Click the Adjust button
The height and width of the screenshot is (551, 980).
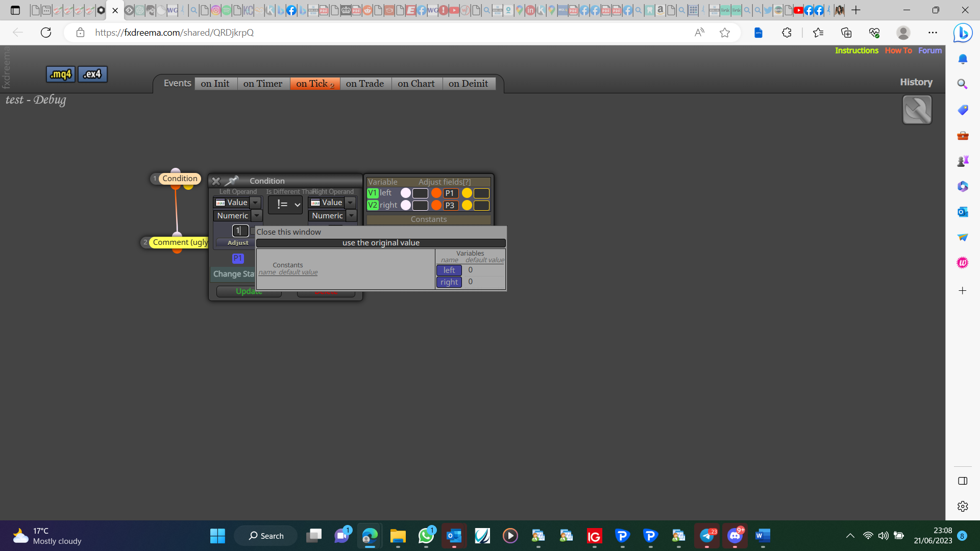pos(238,243)
